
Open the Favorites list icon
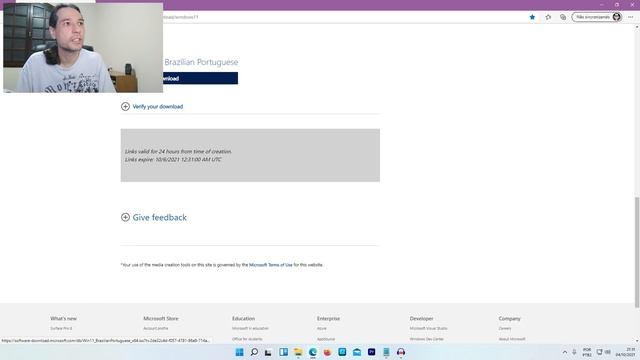[548, 17]
